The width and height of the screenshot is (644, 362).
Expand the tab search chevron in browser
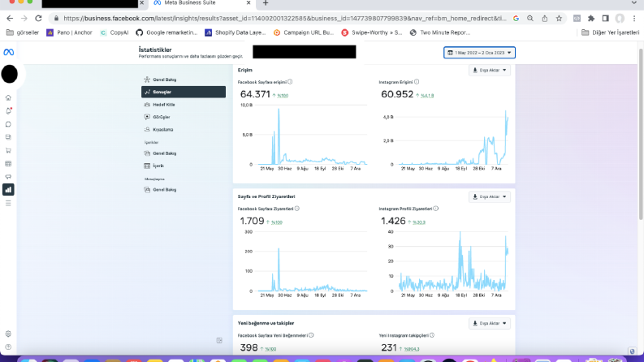pos(633,3)
